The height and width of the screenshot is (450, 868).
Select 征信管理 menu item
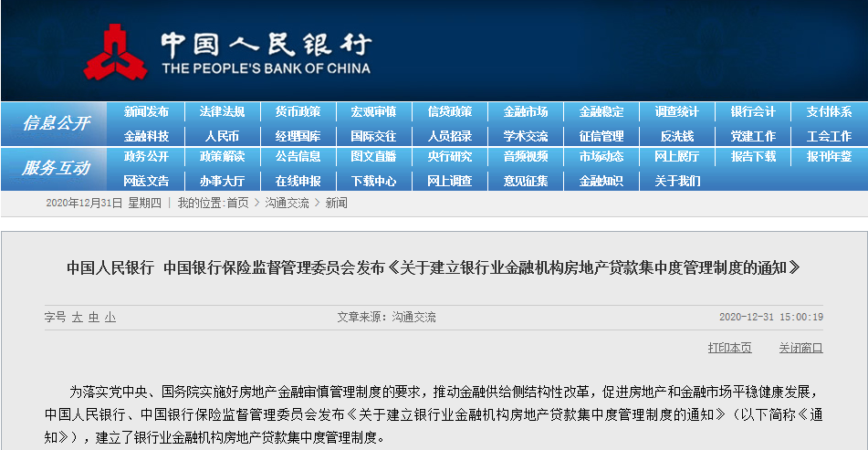pos(601,136)
